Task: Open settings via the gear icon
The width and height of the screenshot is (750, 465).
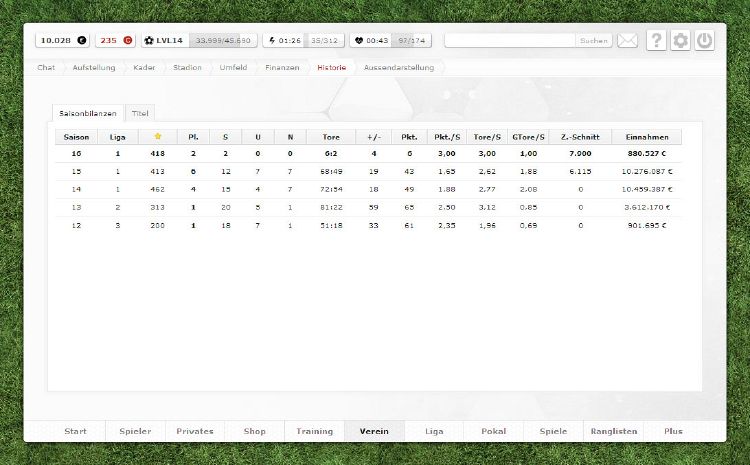Action: click(680, 41)
